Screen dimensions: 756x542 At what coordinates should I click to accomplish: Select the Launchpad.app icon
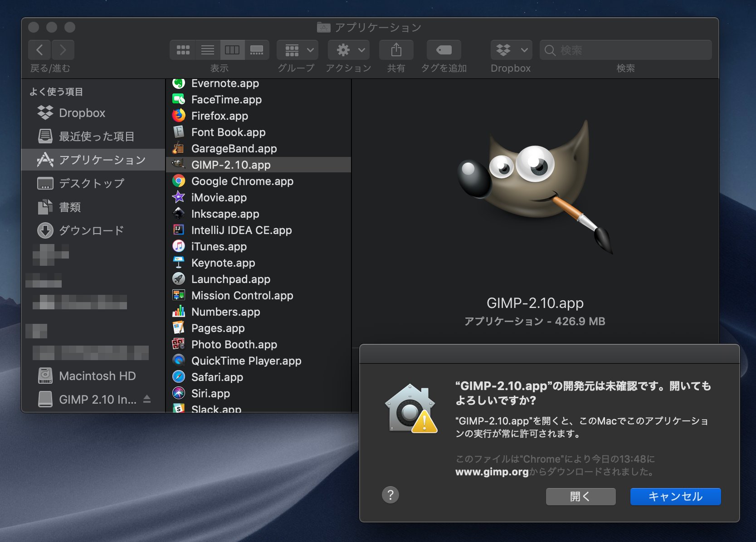179,279
